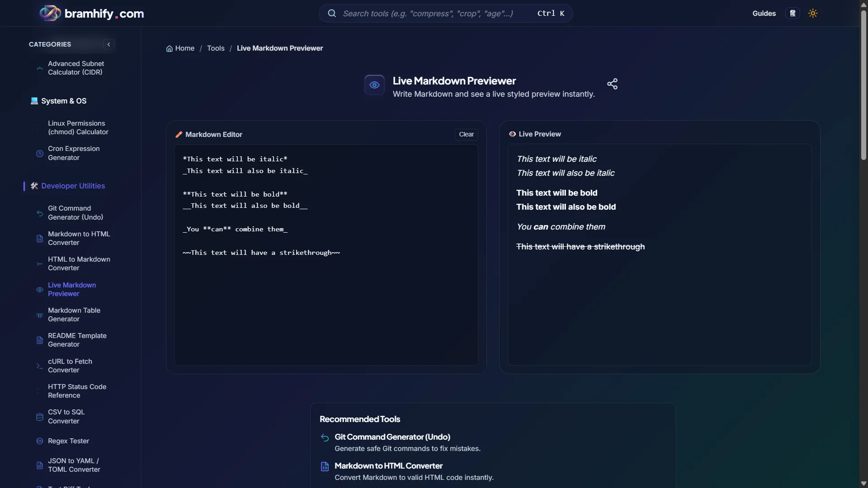Open recommended Git Command Generator (Undo)
Image resolution: width=868 pixels, height=488 pixels.
[x=392, y=437]
